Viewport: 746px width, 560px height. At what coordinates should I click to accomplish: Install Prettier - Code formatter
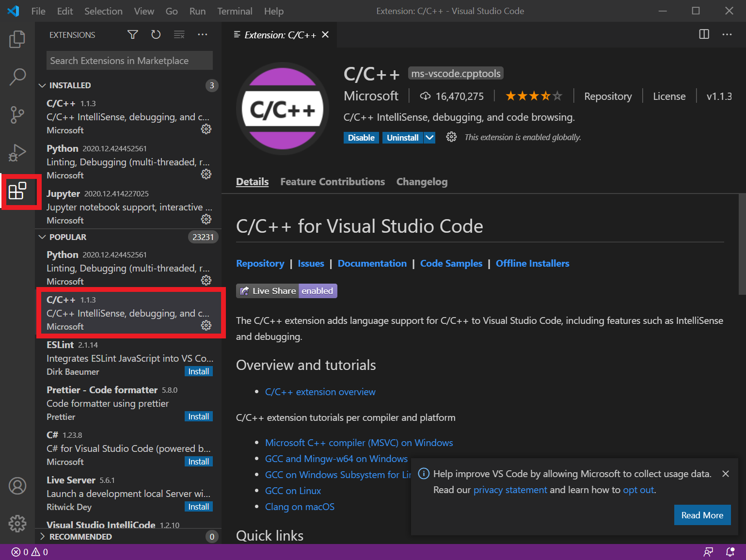(199, 416)
